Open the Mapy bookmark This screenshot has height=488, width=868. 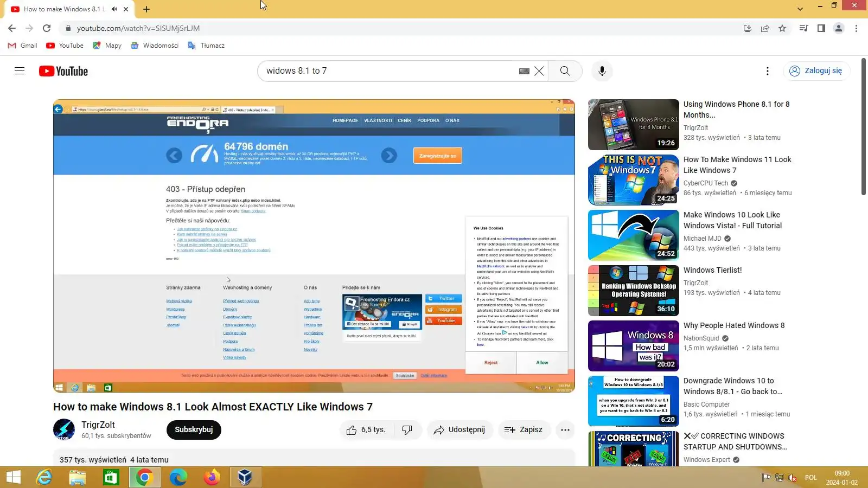click(107, 46)
